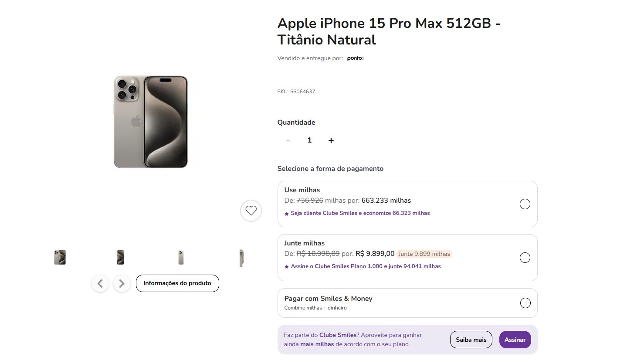Select the Junte milhas payment option
The image size is (644, 364).
[407, 258]
